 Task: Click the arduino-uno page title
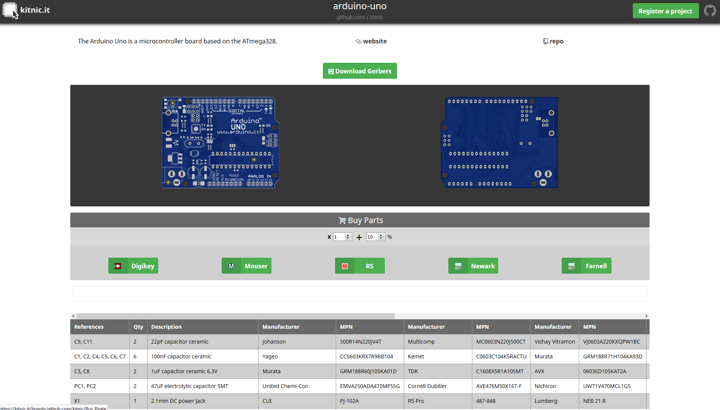[360, 6]
